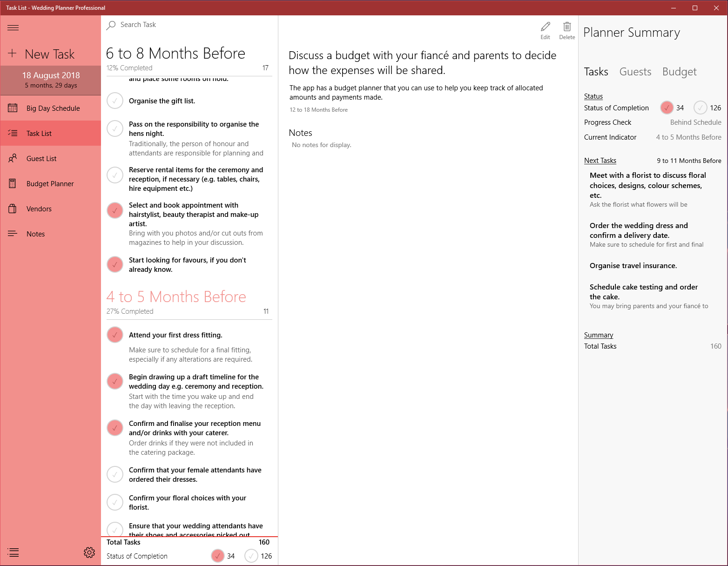Open 'Order the wedding dress' next task

click(x=650, y=235)
